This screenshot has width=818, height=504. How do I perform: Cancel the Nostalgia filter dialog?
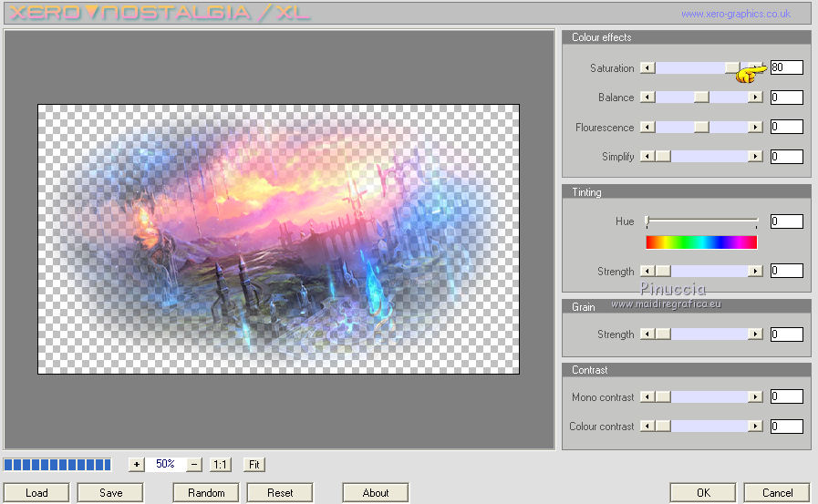tap(777, 492)
